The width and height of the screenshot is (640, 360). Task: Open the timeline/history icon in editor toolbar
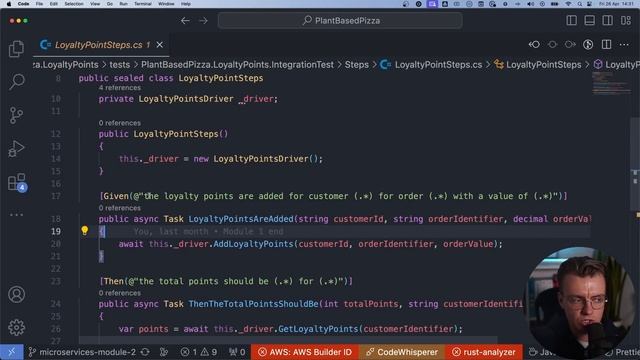coord(588,44)
